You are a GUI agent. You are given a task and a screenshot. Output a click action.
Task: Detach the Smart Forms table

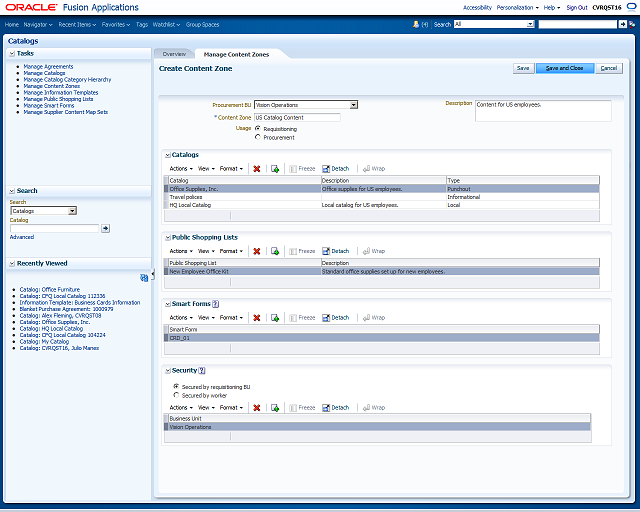pos(336,318)
